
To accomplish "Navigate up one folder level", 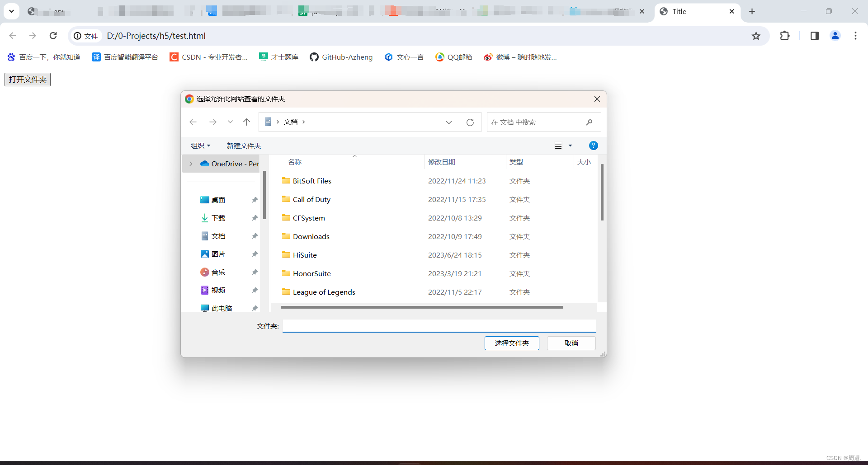I will tap(246, 122).
